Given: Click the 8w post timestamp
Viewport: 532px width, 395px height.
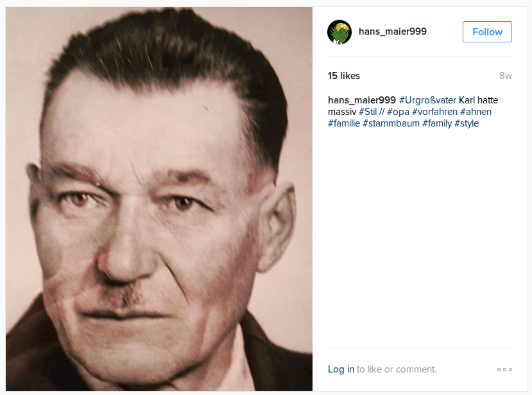Looking at the screenshot, I should point(506,76).
